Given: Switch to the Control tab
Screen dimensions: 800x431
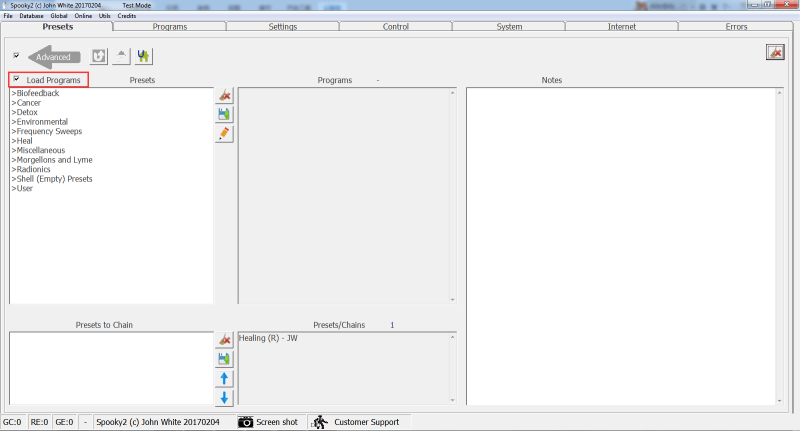Looking at the screenshot, I should click(x=395, y=27).
